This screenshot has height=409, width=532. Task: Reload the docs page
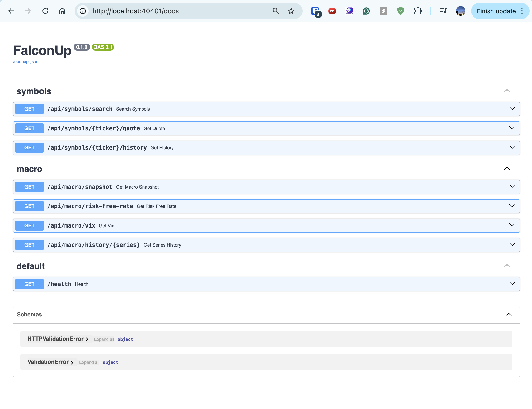45,11
